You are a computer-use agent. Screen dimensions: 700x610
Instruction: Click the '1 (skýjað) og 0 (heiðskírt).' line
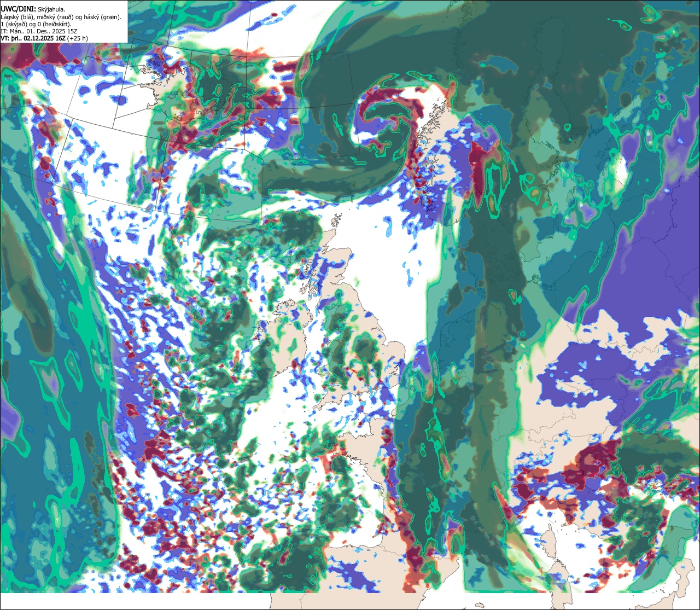pyautogui.click(x=36, y=24)
